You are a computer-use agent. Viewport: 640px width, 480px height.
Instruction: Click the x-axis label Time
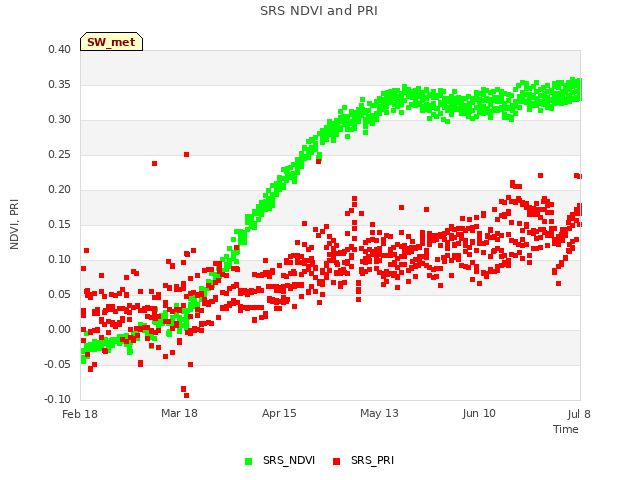pyautogui.click(x=566, y=429)
